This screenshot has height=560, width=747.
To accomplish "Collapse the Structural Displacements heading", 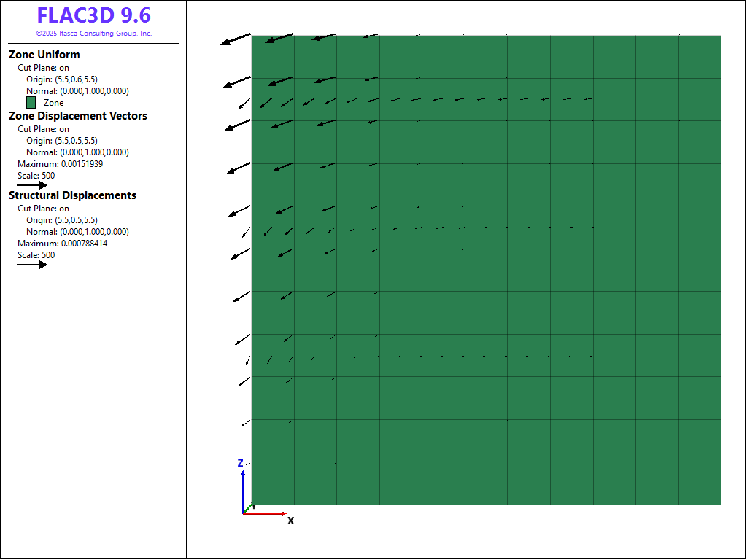I will pyautogui.click(x=72, y=195).
